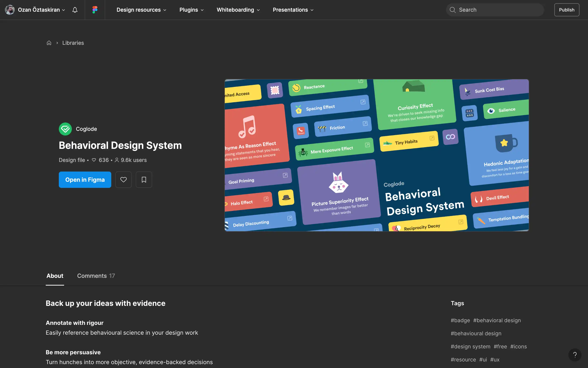Screen dimensions: 588x368
Task: Open the Whiteboarding dropdown menu
Action: pos(238,10)
